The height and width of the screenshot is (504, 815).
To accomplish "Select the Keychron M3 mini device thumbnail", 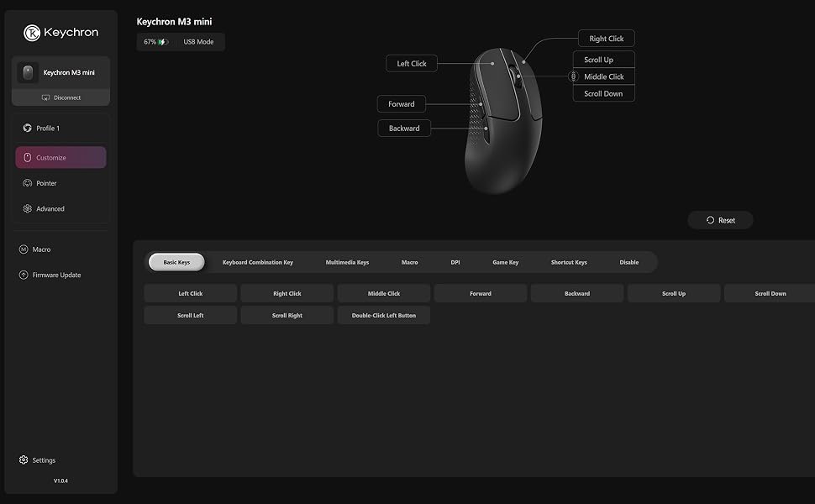I will [x=28, y=73].
